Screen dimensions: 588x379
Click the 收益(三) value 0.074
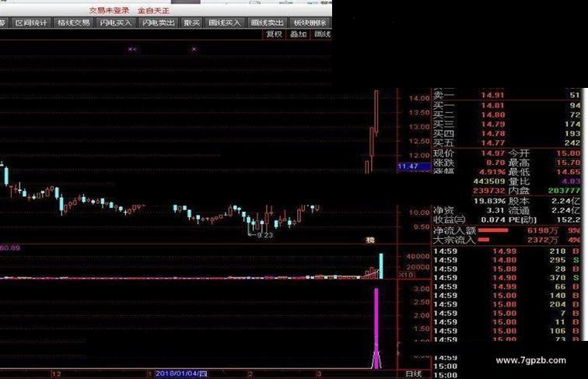click(x=493, y=219)
